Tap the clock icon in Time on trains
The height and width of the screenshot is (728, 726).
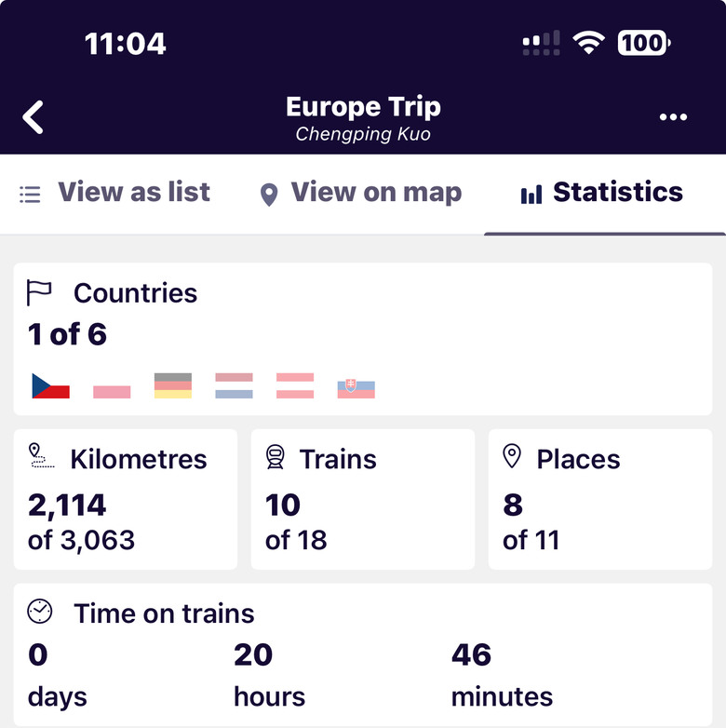(x=40, y=612)
